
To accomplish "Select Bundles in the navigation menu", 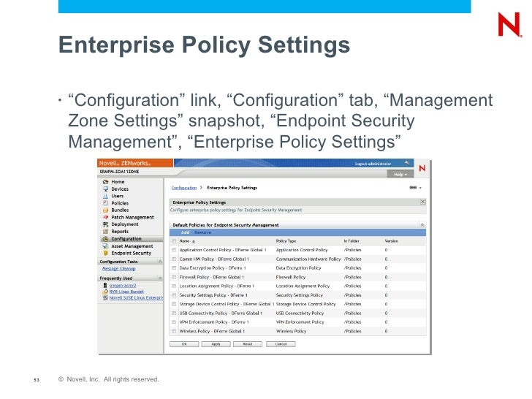I will pyautogui.click(x=120, y=210).
